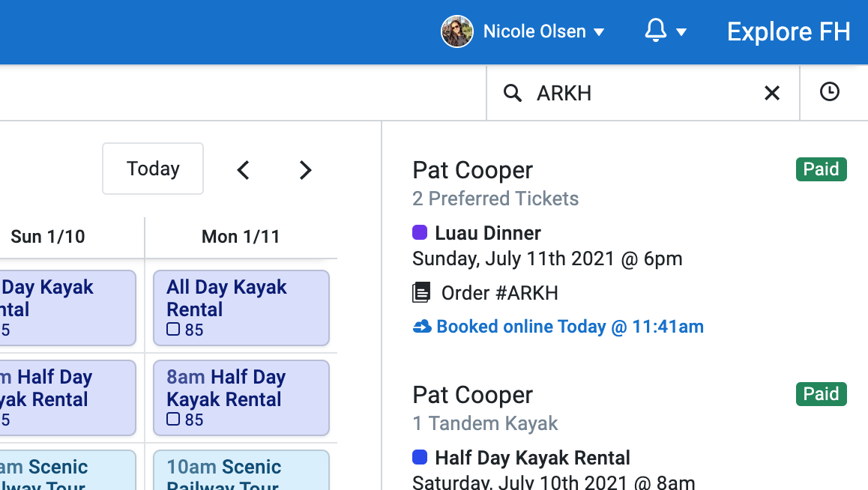Open Sunday's Half Day Kayak Rental card
Viewport: 868px width, 490px height.
[67, 398]
